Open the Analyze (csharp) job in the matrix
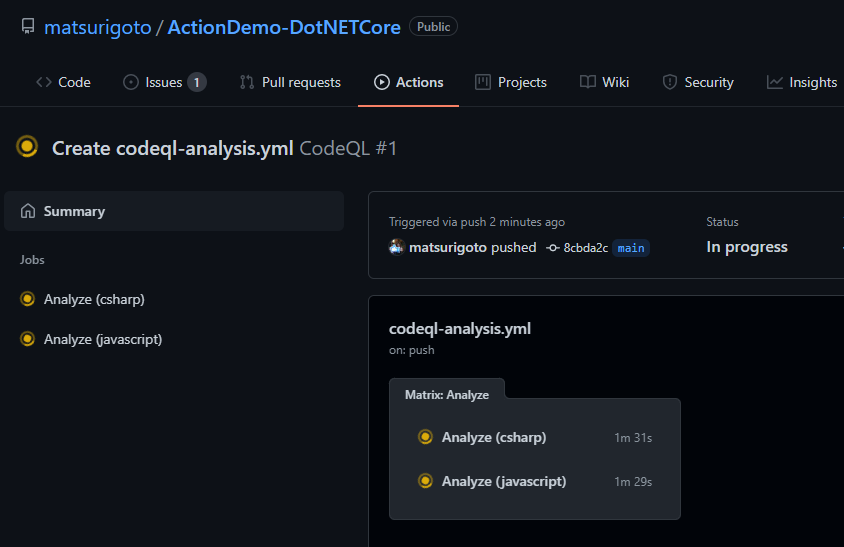The height and width of the screenshot is (547, 844). tap(494, 438)
